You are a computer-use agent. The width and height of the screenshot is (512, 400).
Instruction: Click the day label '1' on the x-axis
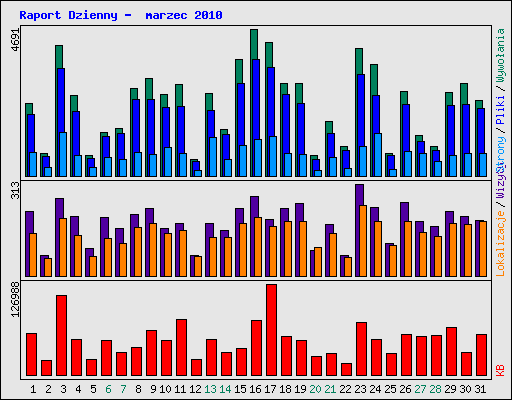[x=33, y=389]
